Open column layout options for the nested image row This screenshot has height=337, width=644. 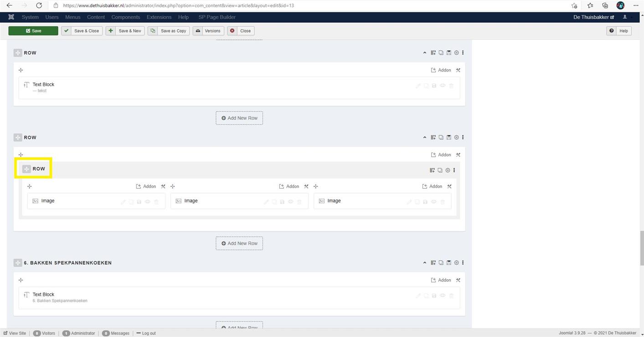point(432,170)
